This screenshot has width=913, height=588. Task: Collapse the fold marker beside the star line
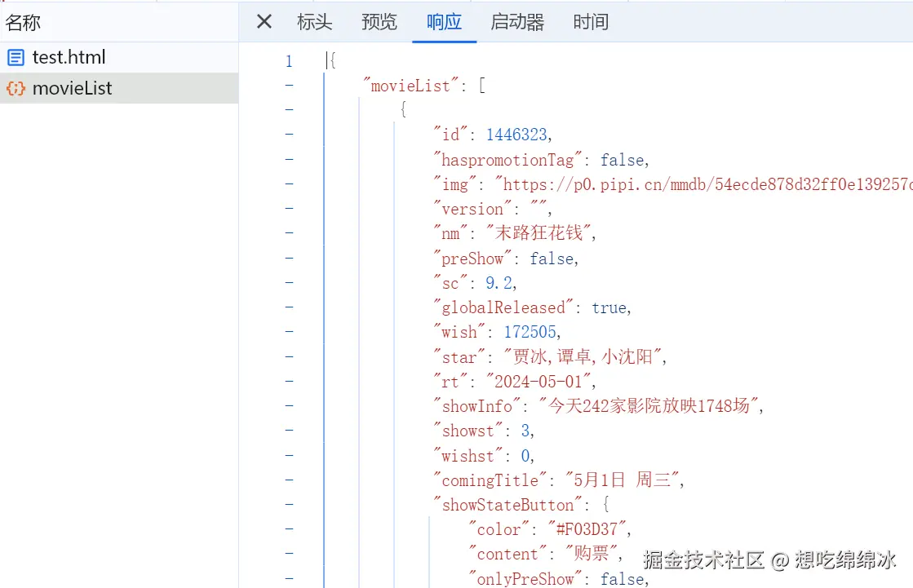pyautogui.click(x=289, y=356)
